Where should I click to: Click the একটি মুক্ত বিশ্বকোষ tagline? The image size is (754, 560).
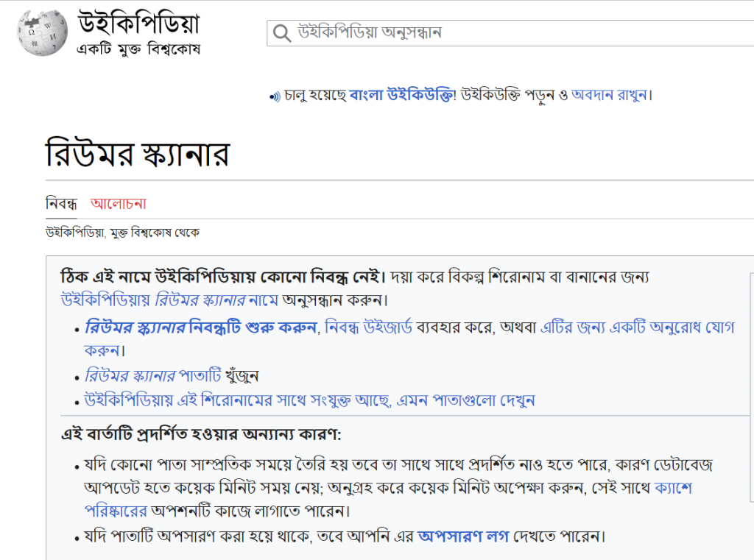(x=138, y=49)
